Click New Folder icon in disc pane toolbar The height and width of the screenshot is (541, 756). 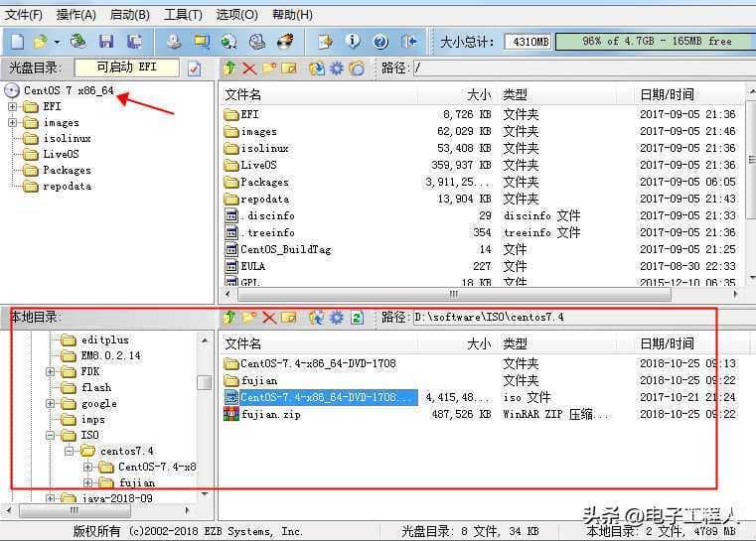(269, 68)
